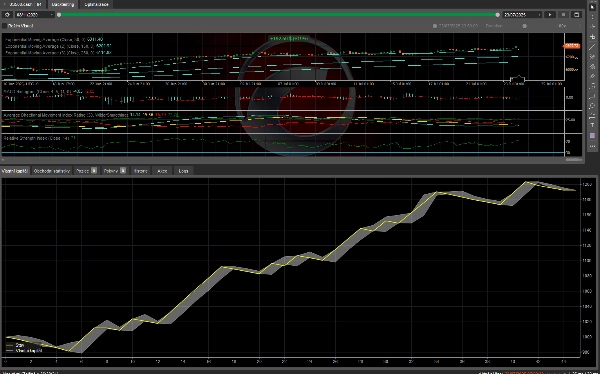Start the backtest with the play button

tap(550, 15)
